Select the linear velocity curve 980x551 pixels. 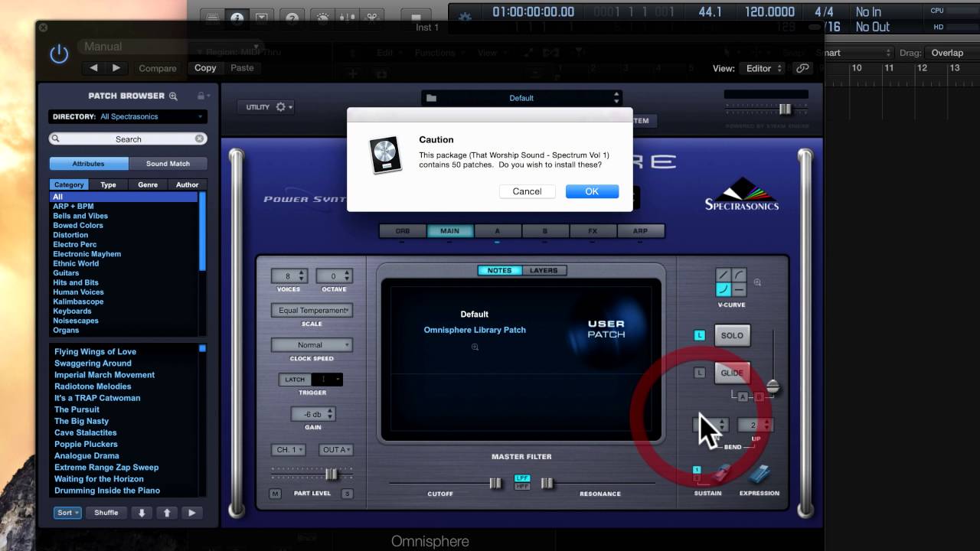(x=724, y=275)
